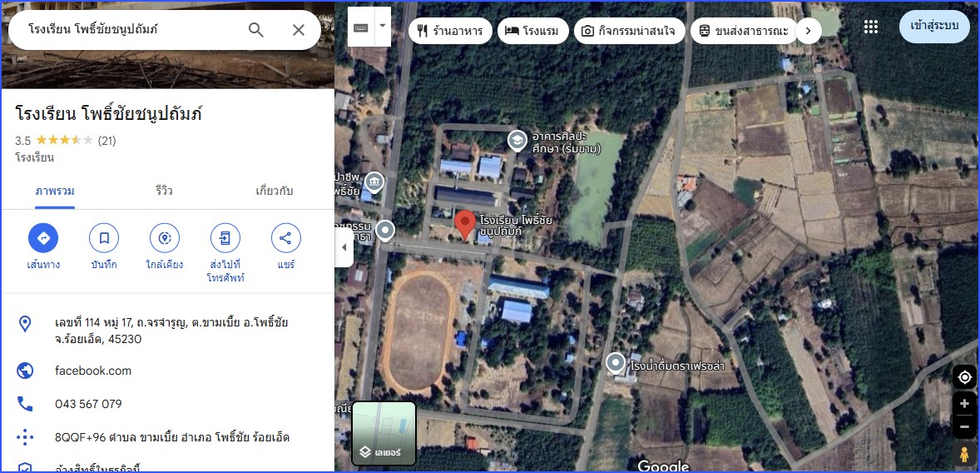Open the Google apps grid icon
980x473 pixels.
tap(871, 27)
